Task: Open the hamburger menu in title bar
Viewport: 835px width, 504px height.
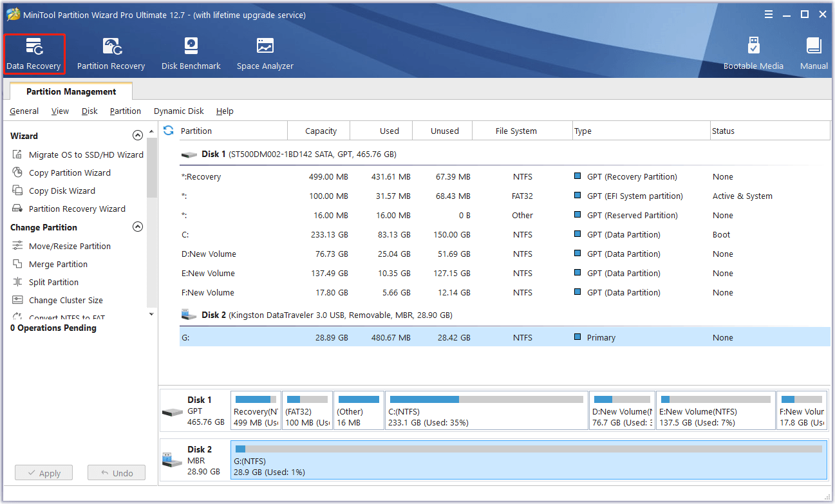Action: point(769,14)
